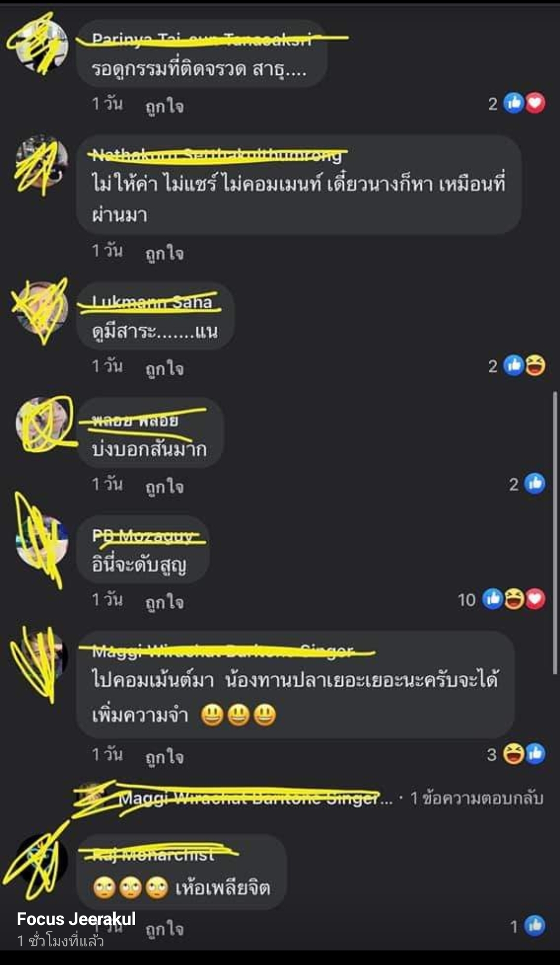Click the laughing reaction on the อินี่จะดับสูญ comment

514,599
